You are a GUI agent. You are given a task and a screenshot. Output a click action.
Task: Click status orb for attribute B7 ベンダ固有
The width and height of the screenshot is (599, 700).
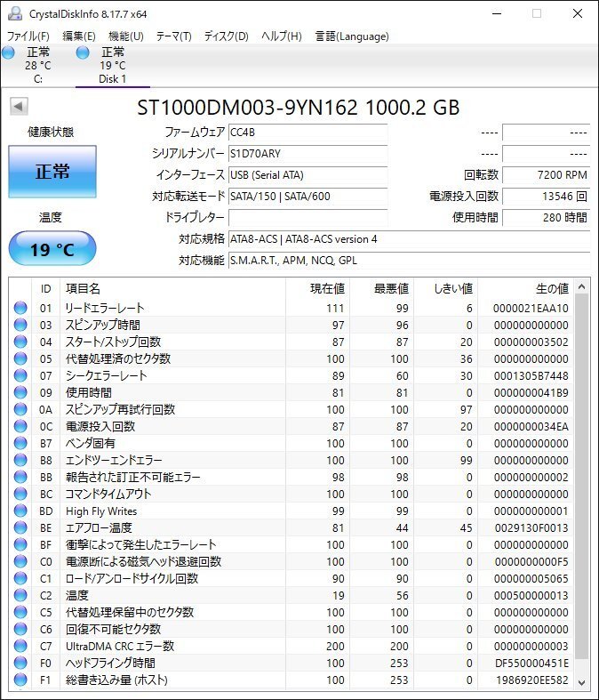pos(20,443)
